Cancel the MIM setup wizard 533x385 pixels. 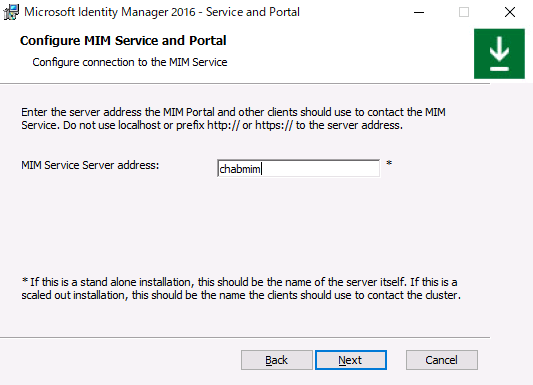442,360
